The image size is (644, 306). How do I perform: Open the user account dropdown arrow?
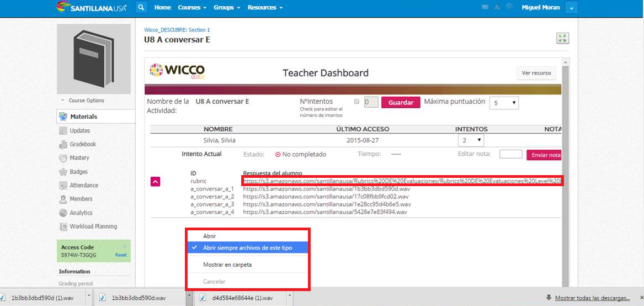click(x=572, y=8)
